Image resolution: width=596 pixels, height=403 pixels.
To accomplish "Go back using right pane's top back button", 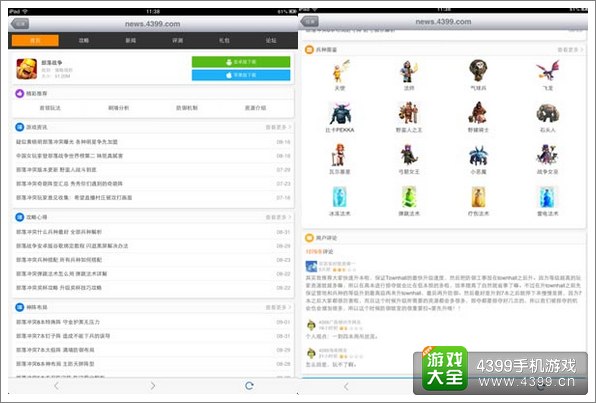I will [x=310, y=21].
